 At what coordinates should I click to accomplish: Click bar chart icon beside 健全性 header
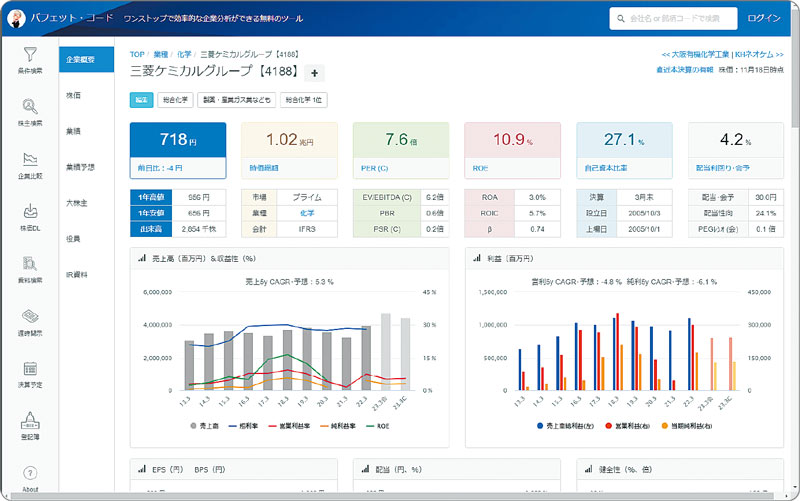coord(589,469)
